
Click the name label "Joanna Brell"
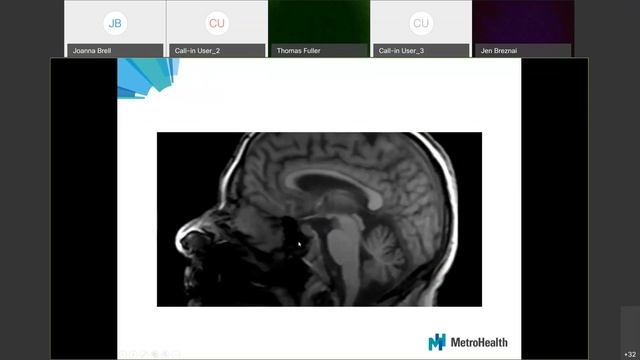92,51
